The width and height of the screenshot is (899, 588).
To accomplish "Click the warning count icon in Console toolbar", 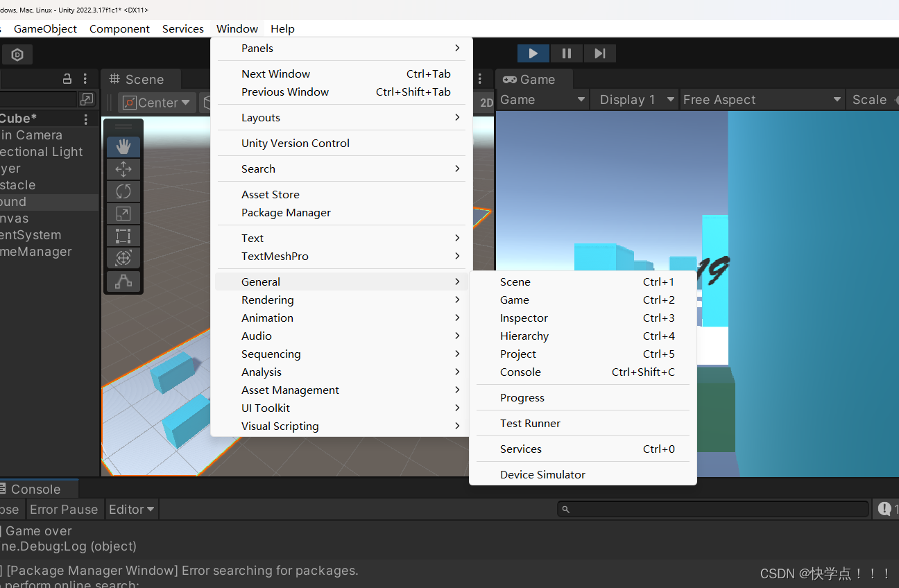I will coord(886,508).
